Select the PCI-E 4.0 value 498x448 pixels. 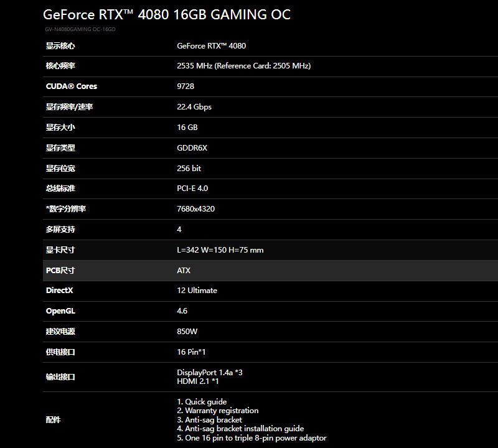tap(192, 189)
